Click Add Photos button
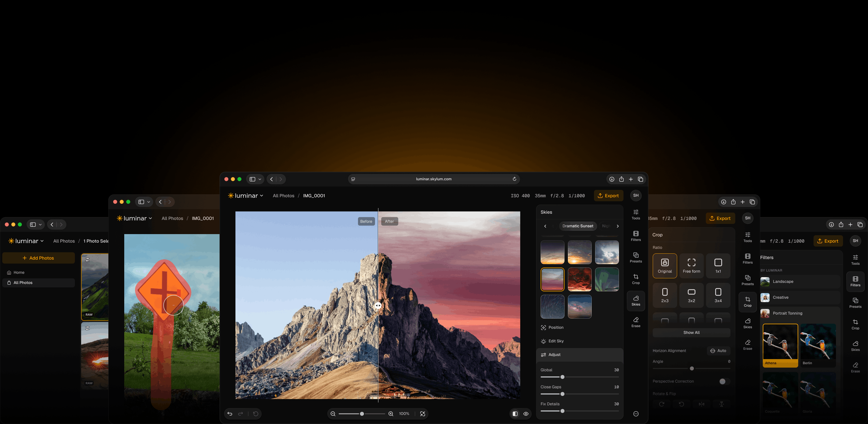The image size is (868, 424). pos(38,258)
